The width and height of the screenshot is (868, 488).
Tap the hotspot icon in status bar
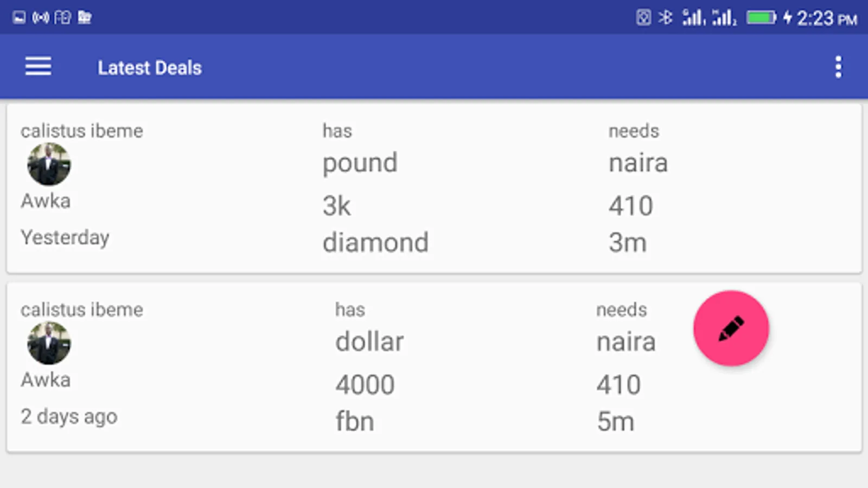coord(41,18)
